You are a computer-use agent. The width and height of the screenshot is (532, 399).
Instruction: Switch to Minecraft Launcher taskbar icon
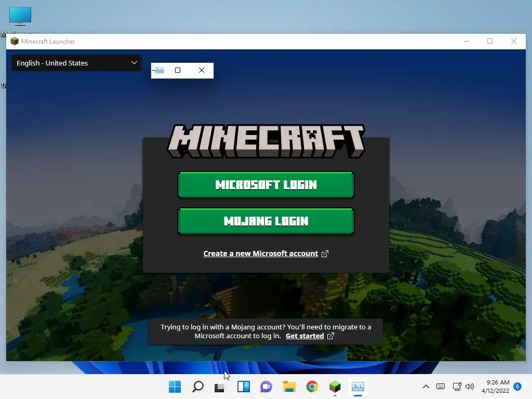click(335, 387)
